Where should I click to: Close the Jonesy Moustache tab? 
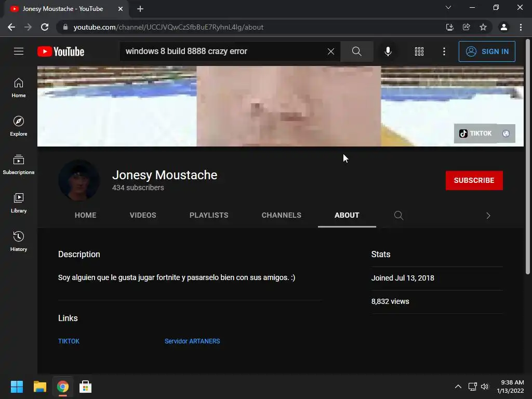pyautogui.click(x=121, y=9)
